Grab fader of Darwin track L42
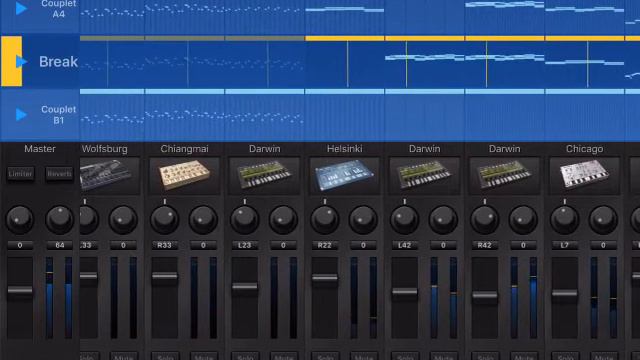Viewport: 640px width, 360px height. pos(405,292)
